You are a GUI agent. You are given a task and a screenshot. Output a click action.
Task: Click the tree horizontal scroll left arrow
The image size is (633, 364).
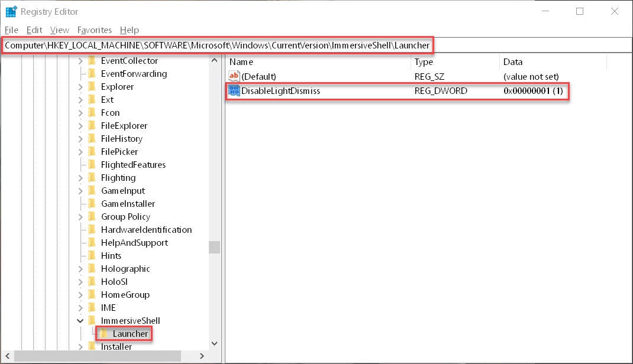pos(8,356)
